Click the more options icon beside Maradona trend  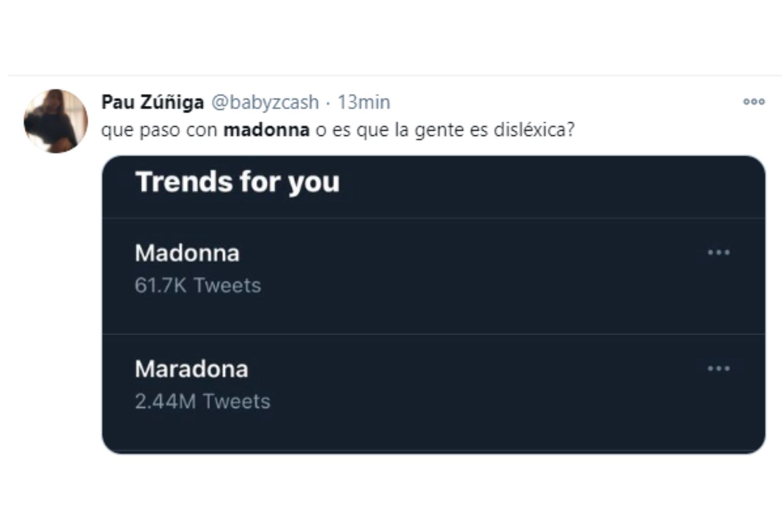pos(718,369)
